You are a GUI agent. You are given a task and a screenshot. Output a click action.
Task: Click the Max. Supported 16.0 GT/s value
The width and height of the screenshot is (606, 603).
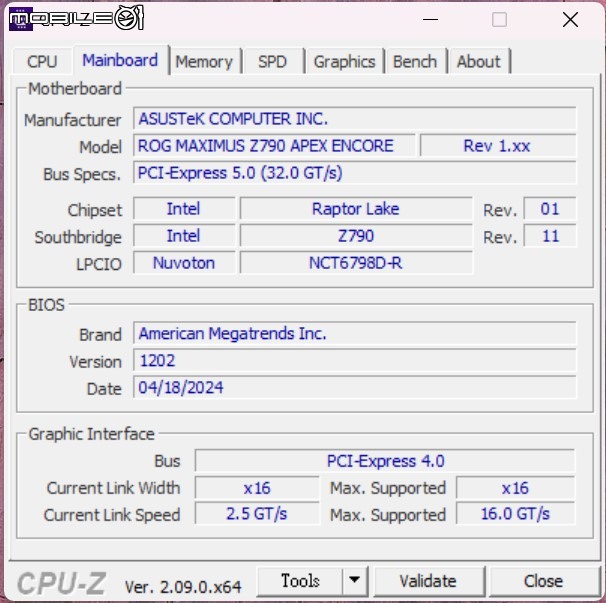point(515,514)
